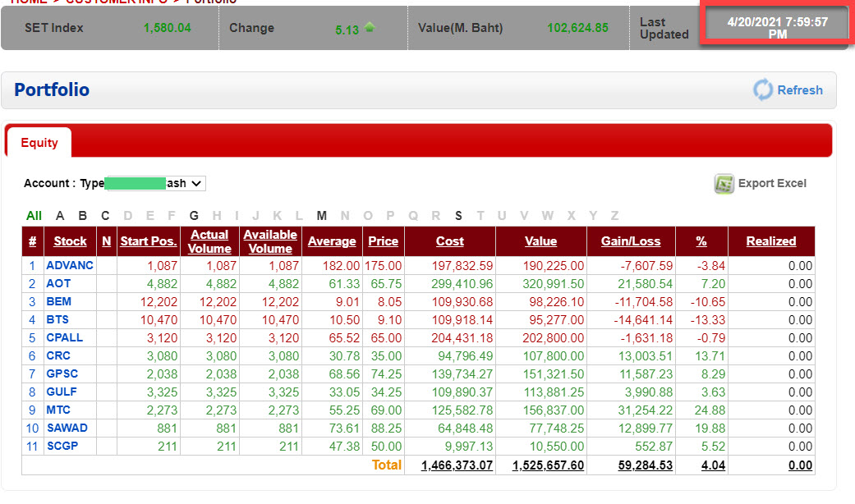Sort table by # column header
The image size is (855, 504).
tap(32, 241)
